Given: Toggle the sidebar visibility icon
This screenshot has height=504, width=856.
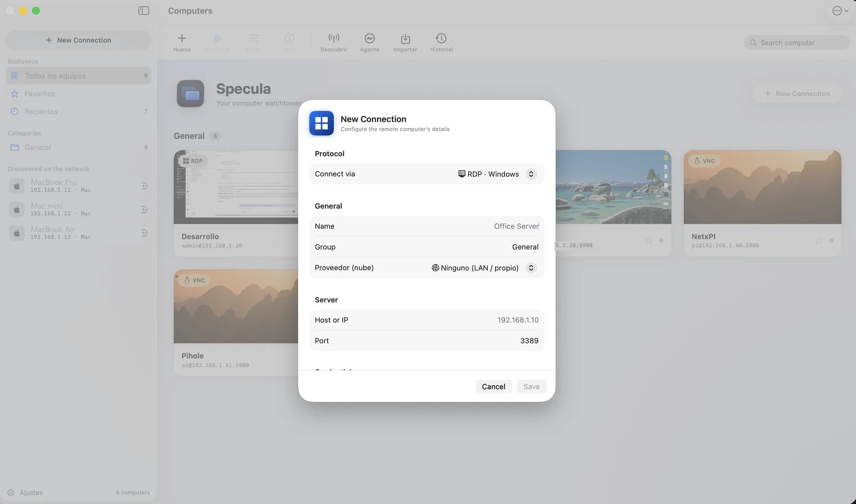Looking at the screenshot, I should [x=144, y=10].
